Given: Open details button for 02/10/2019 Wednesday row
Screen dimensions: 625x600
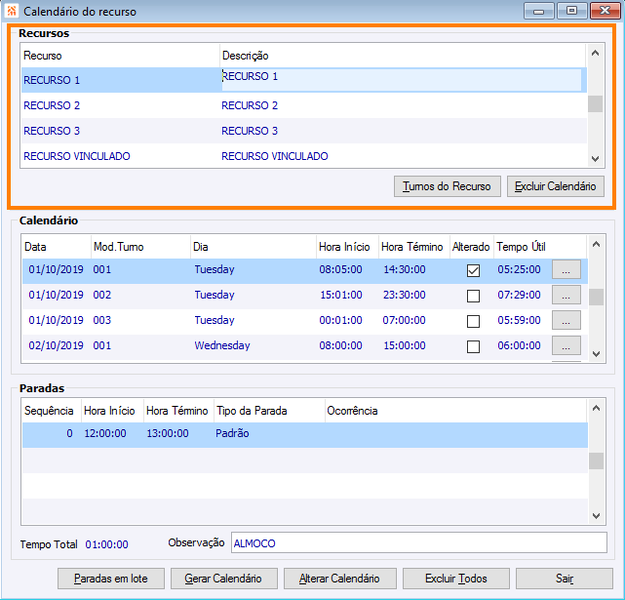Looking at the screenshot, I should (566, 346).
